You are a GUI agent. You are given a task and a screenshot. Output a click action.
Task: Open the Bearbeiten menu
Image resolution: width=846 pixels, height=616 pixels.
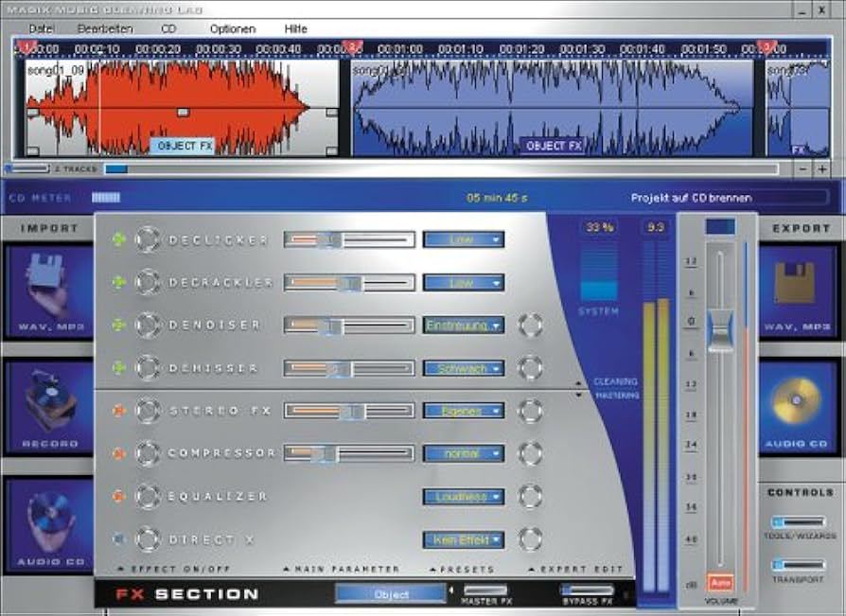pos(105,28)
